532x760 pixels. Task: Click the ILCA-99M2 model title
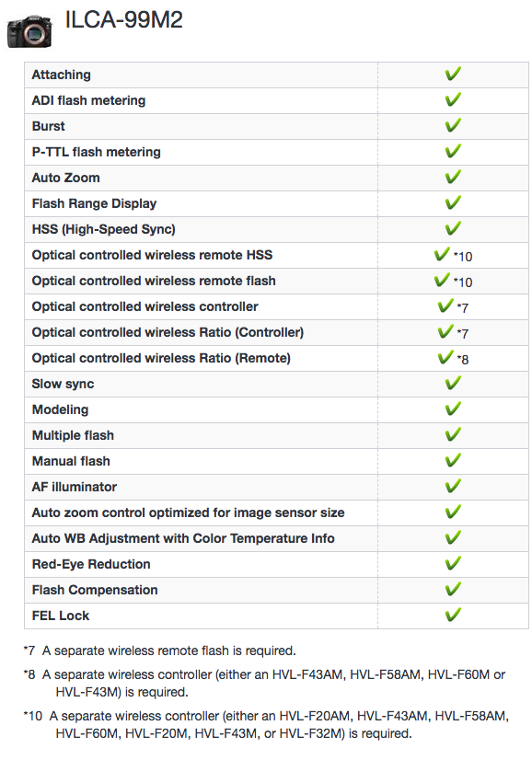(x=123, y=20)
